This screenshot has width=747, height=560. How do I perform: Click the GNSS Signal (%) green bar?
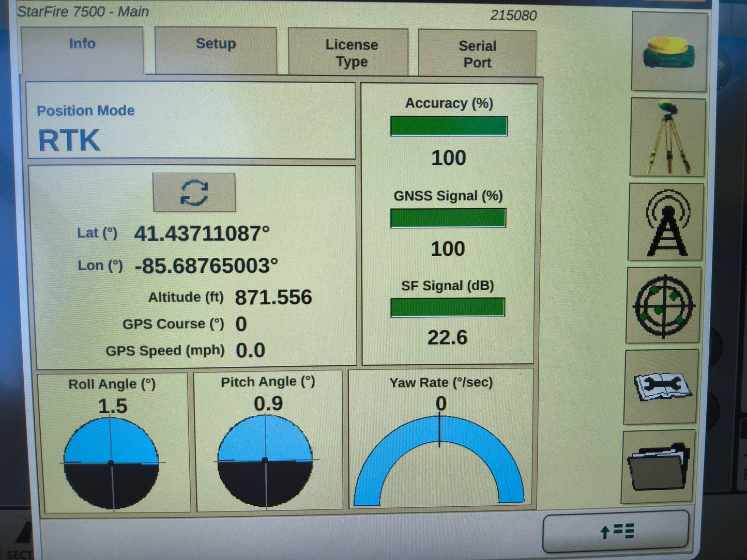coord(448,218)
